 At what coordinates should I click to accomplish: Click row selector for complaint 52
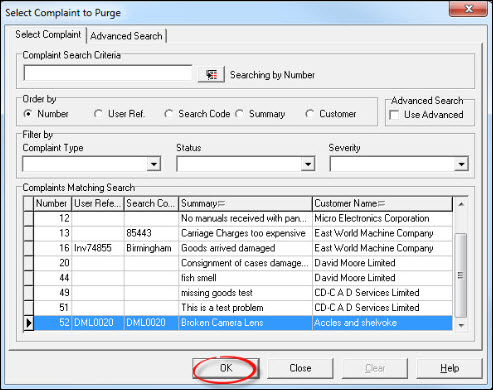click(x=29, y=323)
